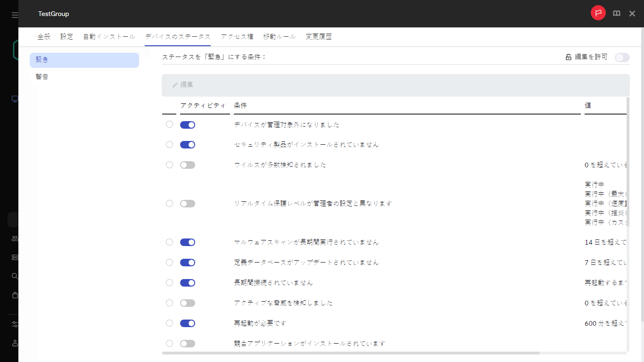
Task: Open the user groups icon in the sidebar
Action: click(14, 238)
